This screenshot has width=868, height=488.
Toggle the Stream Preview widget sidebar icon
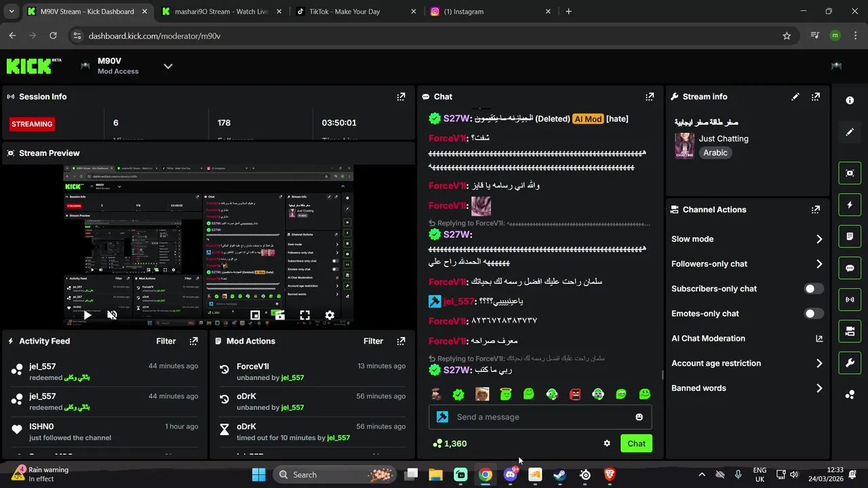pyautogui.click(x=850, y=173)
